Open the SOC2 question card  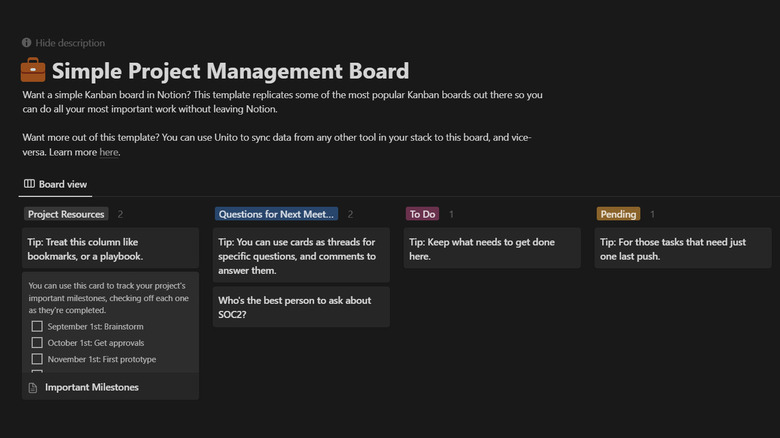301,308
